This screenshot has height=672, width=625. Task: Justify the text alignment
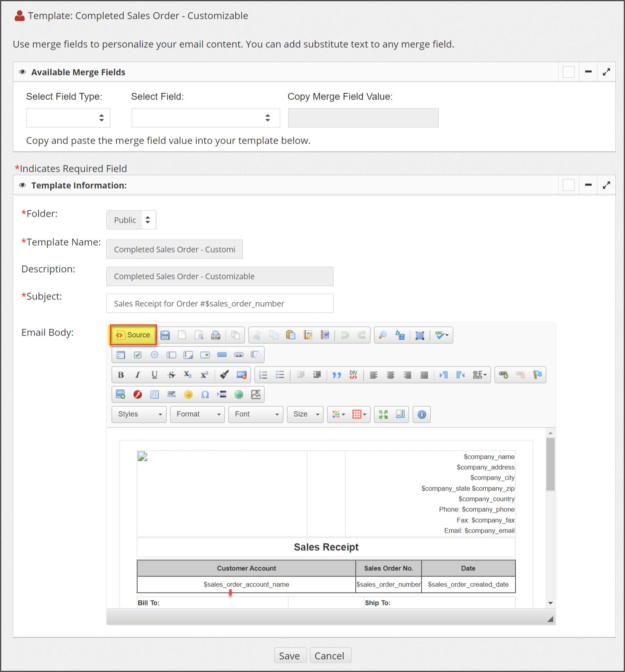point(424,375)
